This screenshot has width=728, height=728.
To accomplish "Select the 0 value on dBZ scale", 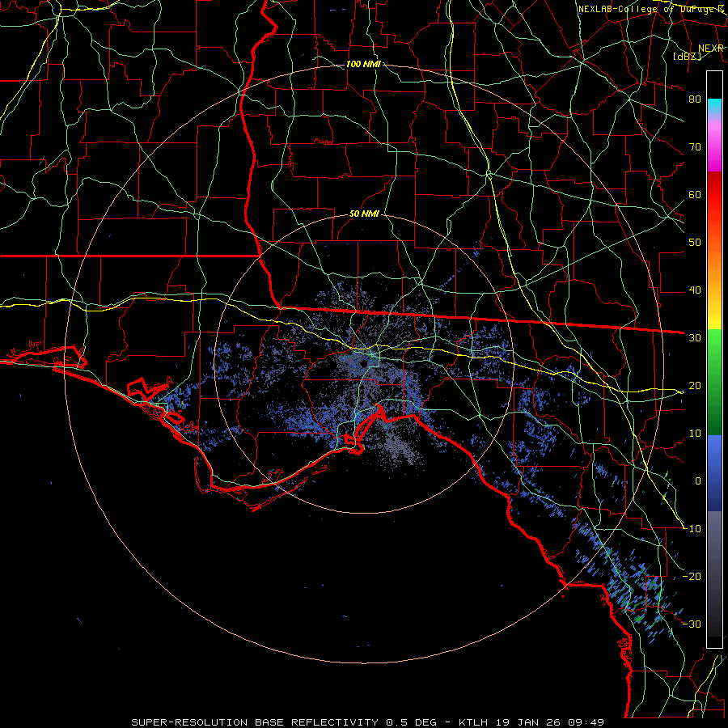I will point(698,481).
